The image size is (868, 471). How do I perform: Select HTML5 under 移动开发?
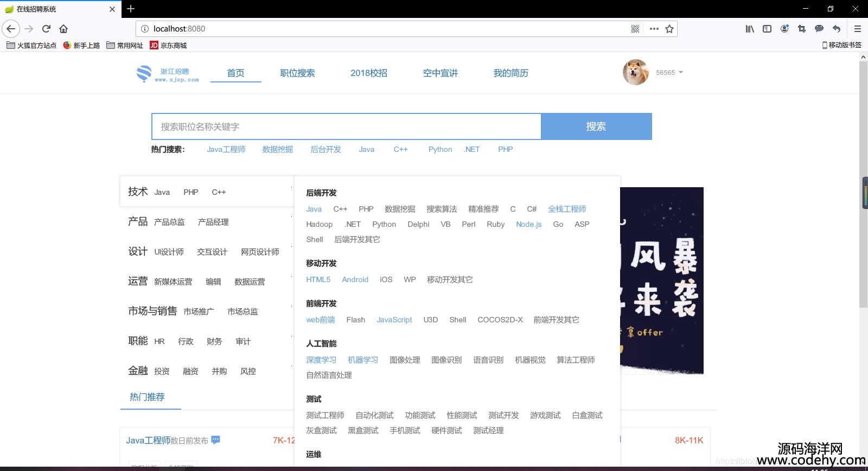point(318,279)
